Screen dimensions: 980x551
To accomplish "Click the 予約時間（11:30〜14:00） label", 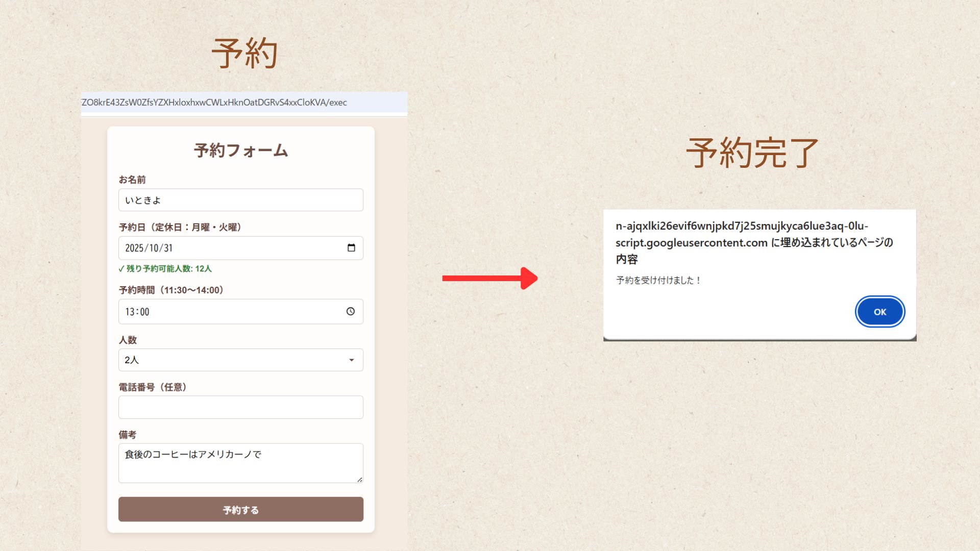I will pyautogui.click(x=171, y=290).
